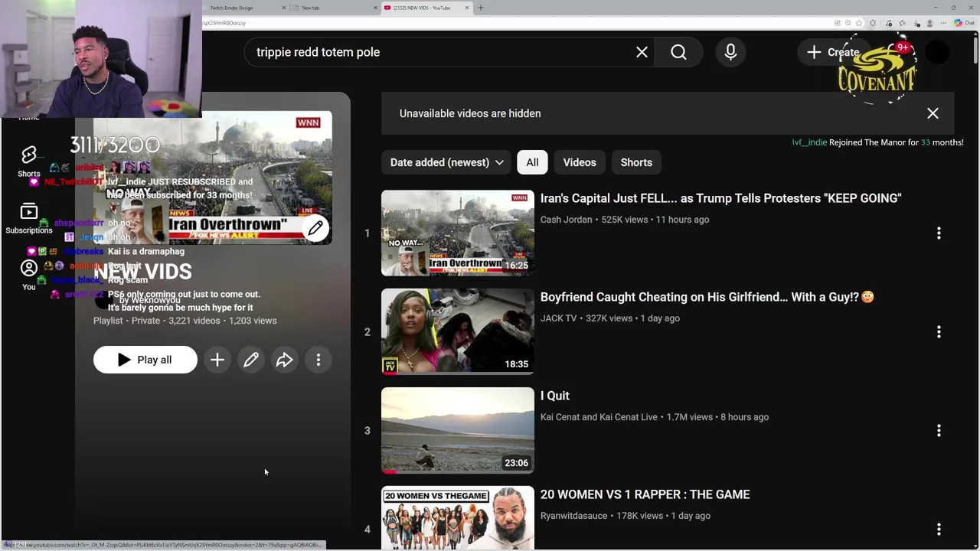Start voice search with the microphone icon

coord(730,52)
